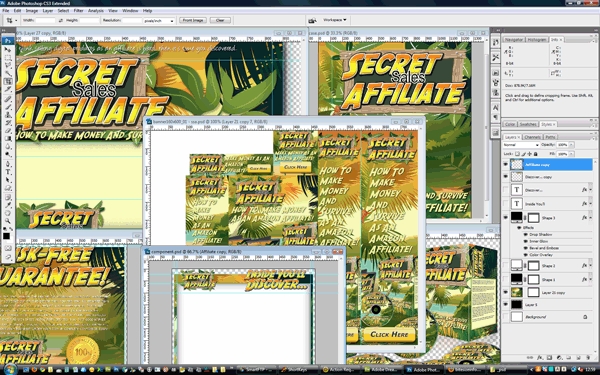Switch to the Swatches tab

(528, 124)
